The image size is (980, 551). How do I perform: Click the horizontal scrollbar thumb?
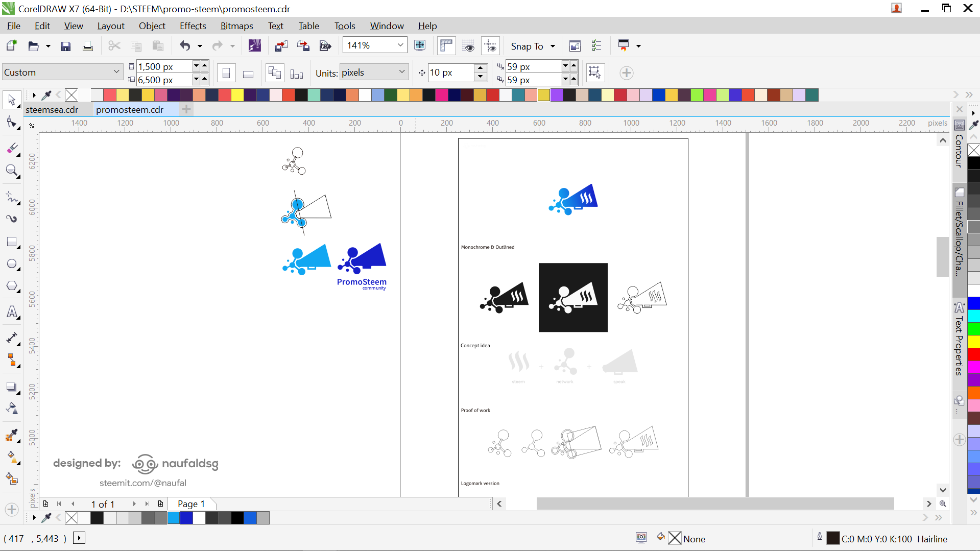coord(715,504)
